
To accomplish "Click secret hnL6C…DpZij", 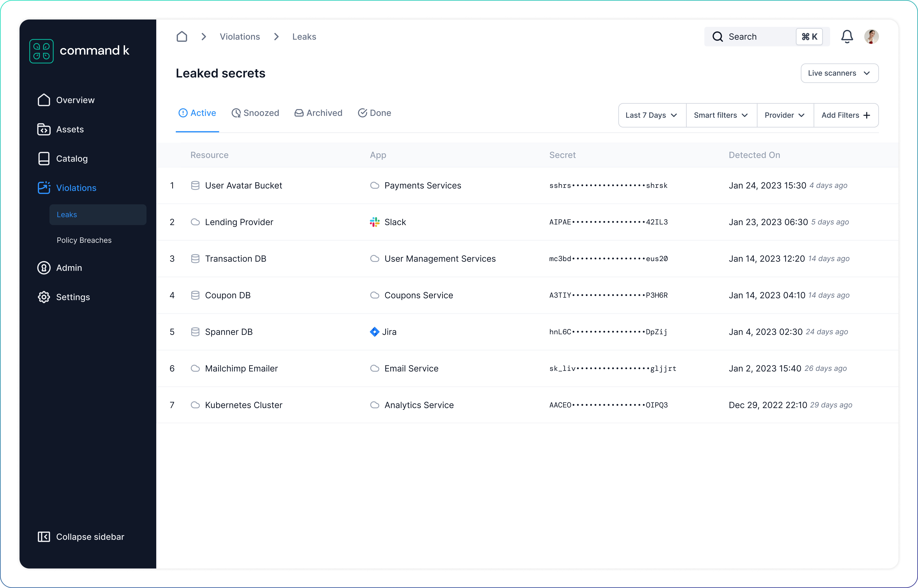I will [x=608, y=332].
